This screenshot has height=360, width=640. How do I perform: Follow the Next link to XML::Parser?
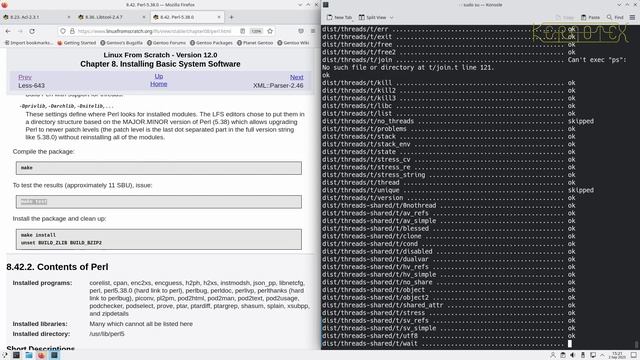(x=296, y=77)
